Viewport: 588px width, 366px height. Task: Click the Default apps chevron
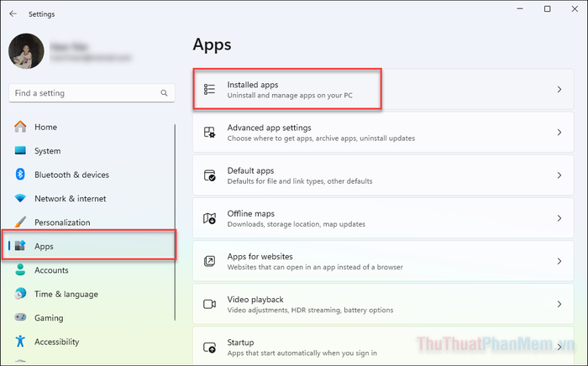559,175
